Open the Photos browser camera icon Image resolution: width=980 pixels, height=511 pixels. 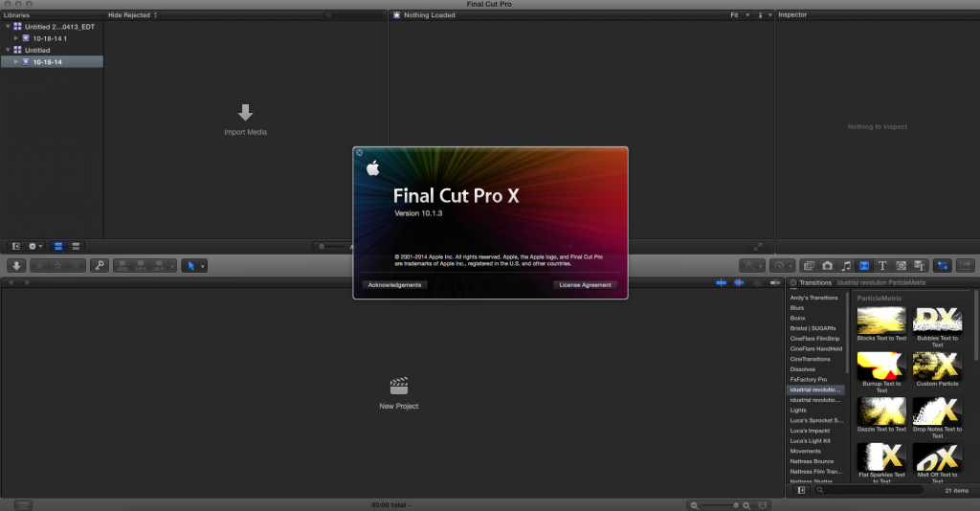827,265
